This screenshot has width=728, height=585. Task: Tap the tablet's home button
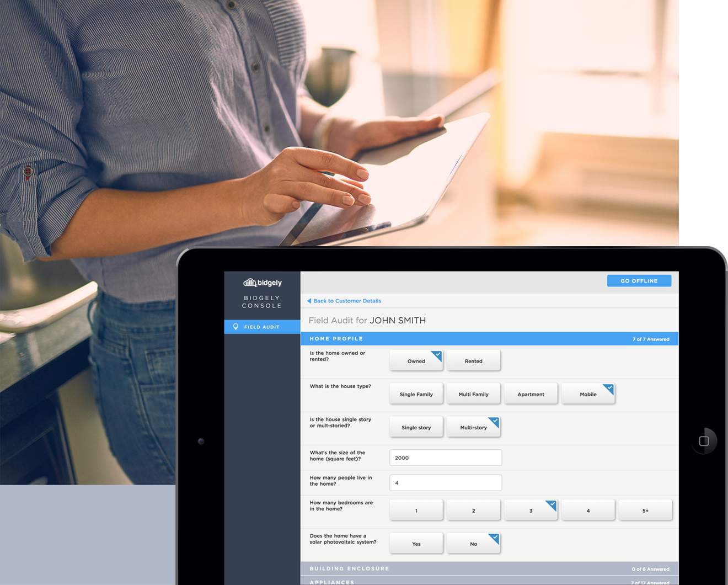pos(704,441)
